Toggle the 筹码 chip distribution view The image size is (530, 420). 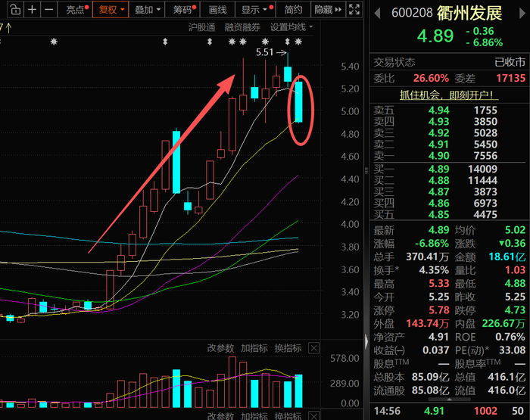(182, 10)
